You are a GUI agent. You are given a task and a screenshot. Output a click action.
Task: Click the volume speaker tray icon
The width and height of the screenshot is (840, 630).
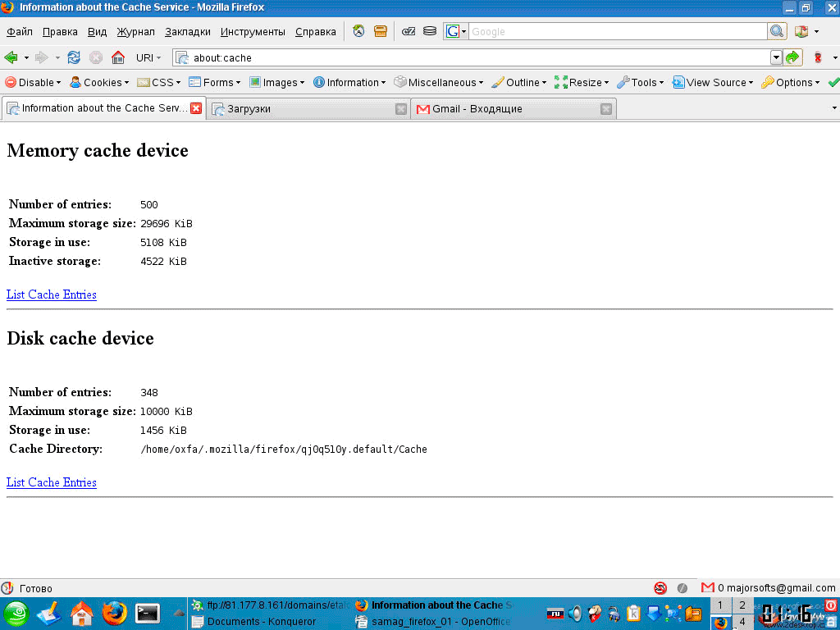[575, 614]
